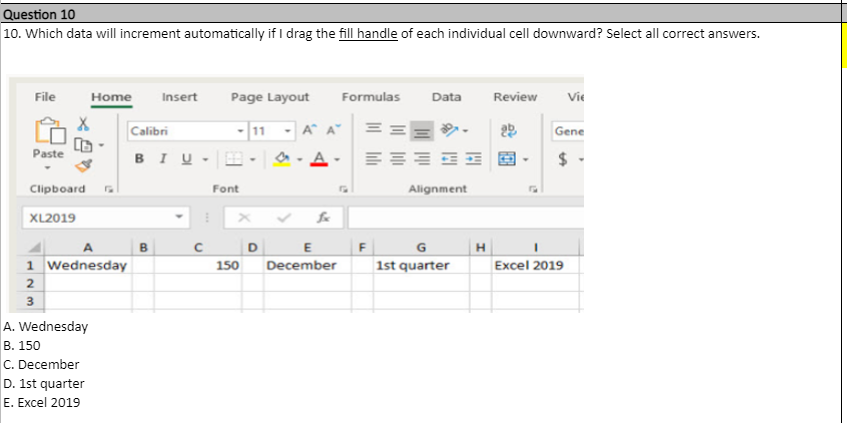Expand Alignment group dialog launcher
847x423 pixels.
click(x=533, y=189)
